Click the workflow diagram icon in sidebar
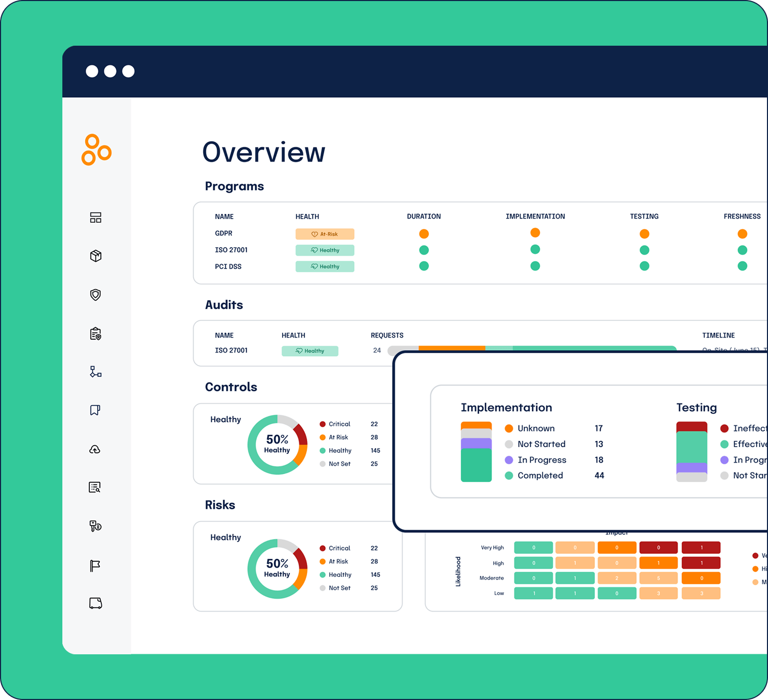 click(96, 372)
